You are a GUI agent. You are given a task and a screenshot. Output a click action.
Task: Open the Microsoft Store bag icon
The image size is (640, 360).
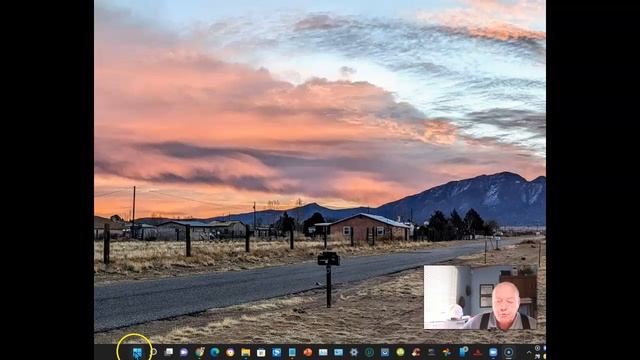(261, 352)
